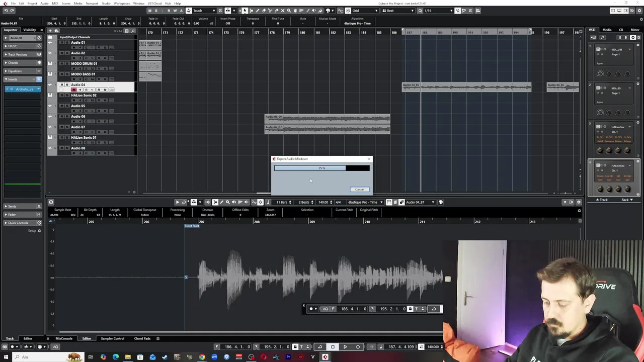Click the Windows Start button
The image size is (644, 362).
coord(6,357)
